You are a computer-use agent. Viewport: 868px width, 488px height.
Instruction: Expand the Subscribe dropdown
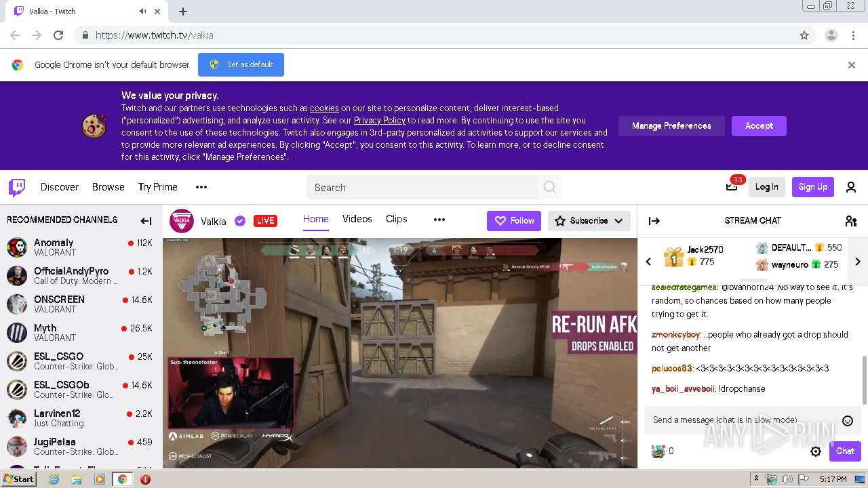tap(618, 221)
